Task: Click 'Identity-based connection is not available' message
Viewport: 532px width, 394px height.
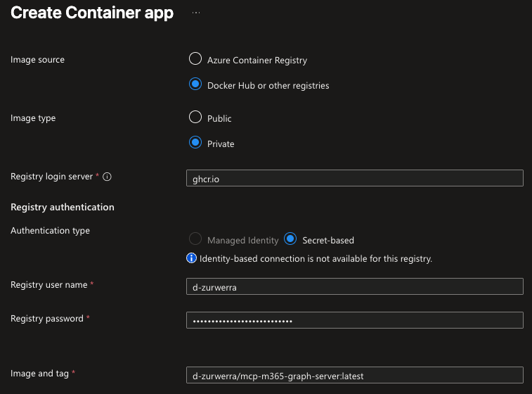Action: (x=316, y=259)
